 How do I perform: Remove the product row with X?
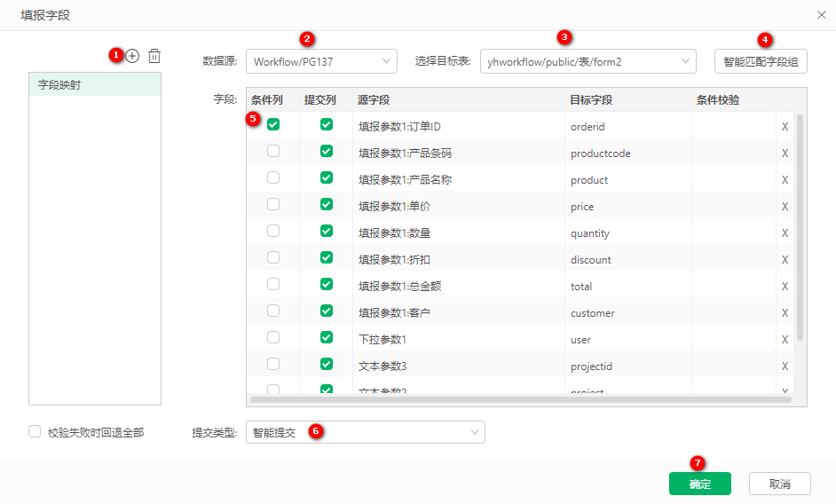coord(785,180)
